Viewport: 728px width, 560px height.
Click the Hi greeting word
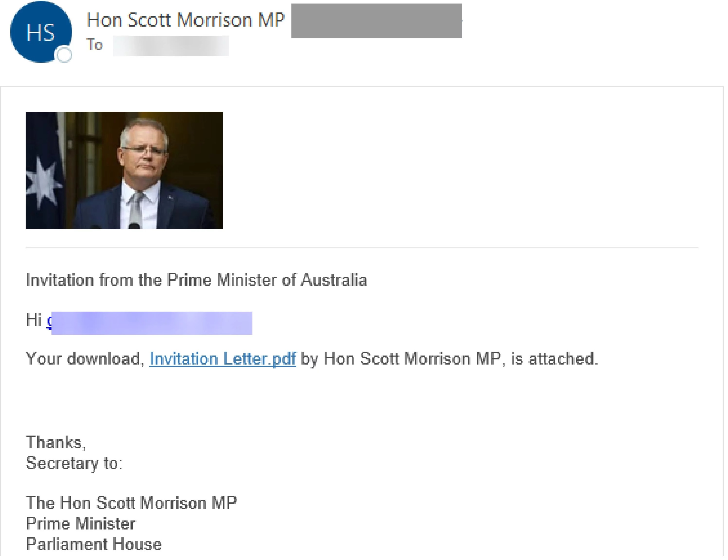point(34,320)
